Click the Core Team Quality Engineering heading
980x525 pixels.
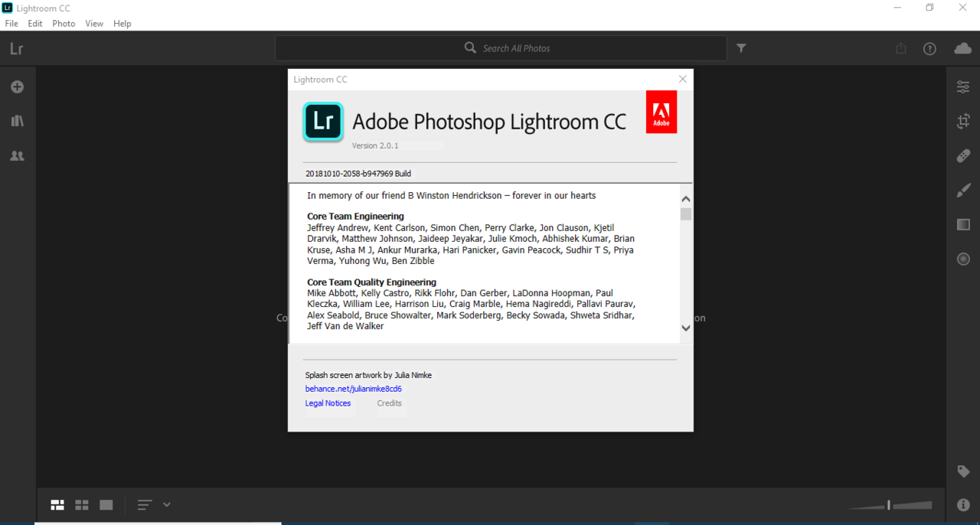coord(371,282)
